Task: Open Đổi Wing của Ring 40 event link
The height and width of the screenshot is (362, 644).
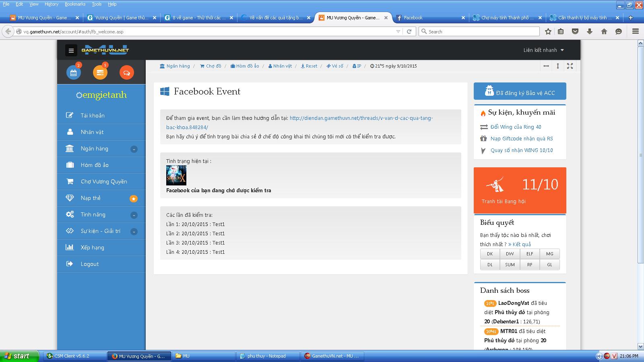Action: 516,127
